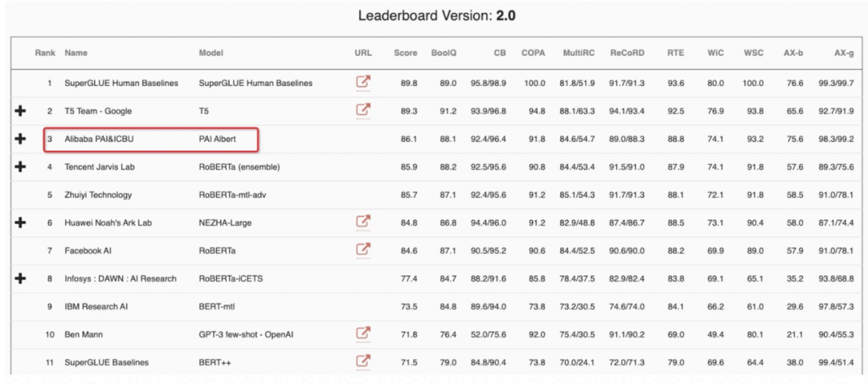The height and width of the screenshot is (384, 868).
Task: Click Infosys score value 77.4
Action: tap(409, 278)
